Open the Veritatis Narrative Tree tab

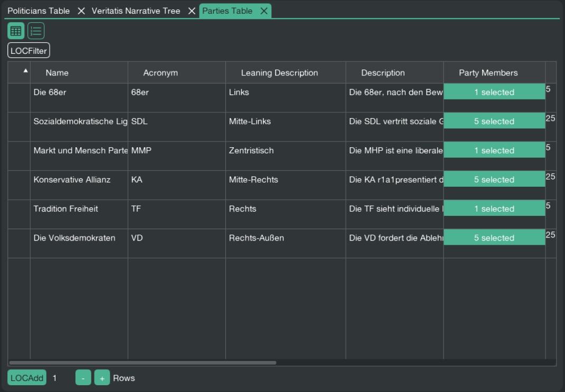tap(136, 11)
